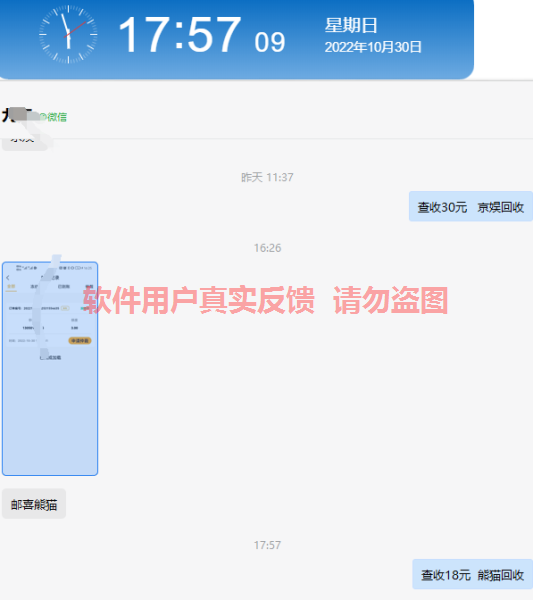Screen dimensions: 533x600
Task: Select the third tab in the screenshot header
Action: click(x=64, y=287)
